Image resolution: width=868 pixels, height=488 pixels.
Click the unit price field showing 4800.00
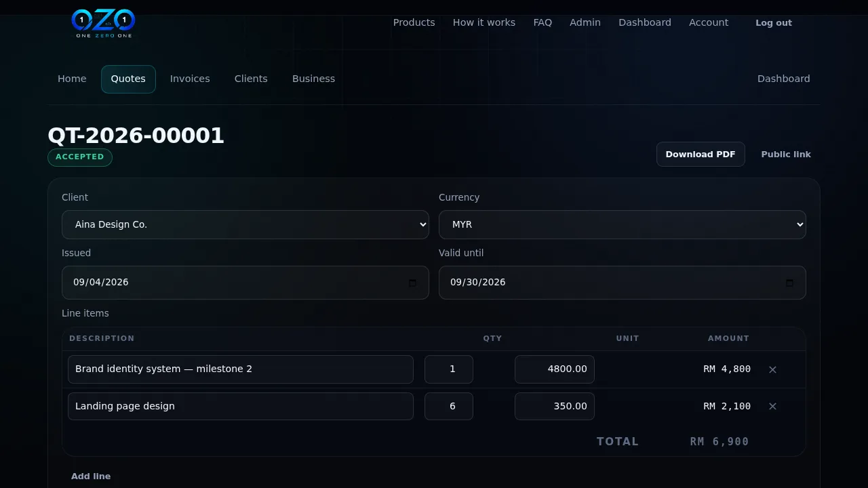click(555, 369)
